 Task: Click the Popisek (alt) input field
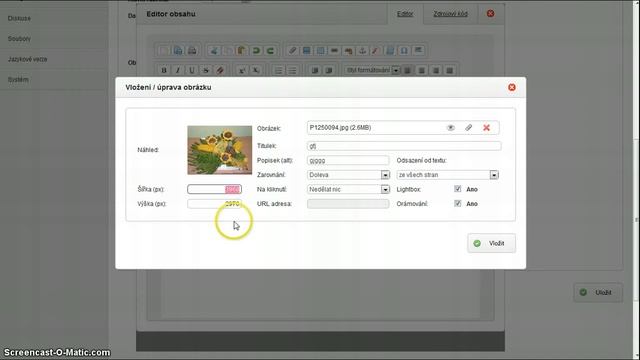pos(348,160)
